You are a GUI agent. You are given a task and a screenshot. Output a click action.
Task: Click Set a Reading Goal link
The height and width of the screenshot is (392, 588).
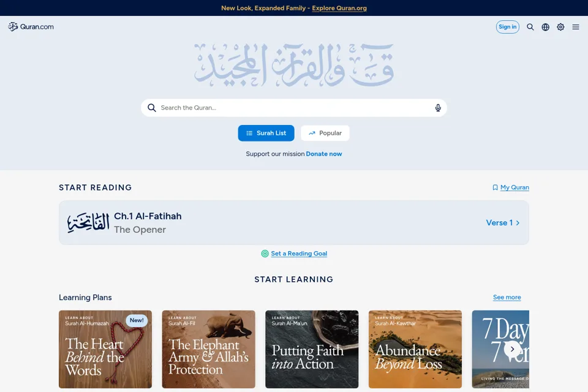click(299, 254)
